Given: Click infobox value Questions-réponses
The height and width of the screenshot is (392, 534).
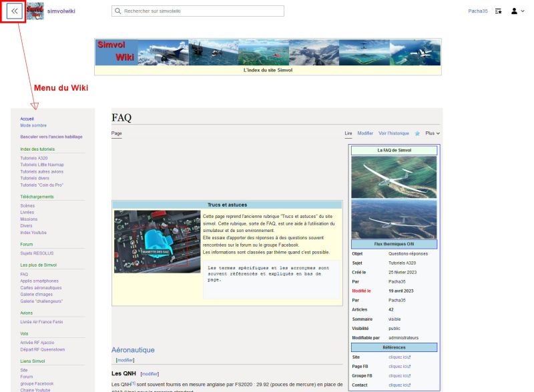Looking at the screenshot, I should point(408,254).
